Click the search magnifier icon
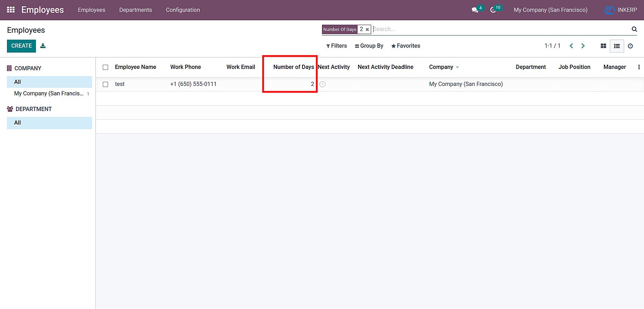Viewport: 644px width, 309px height. coord(634,29)
